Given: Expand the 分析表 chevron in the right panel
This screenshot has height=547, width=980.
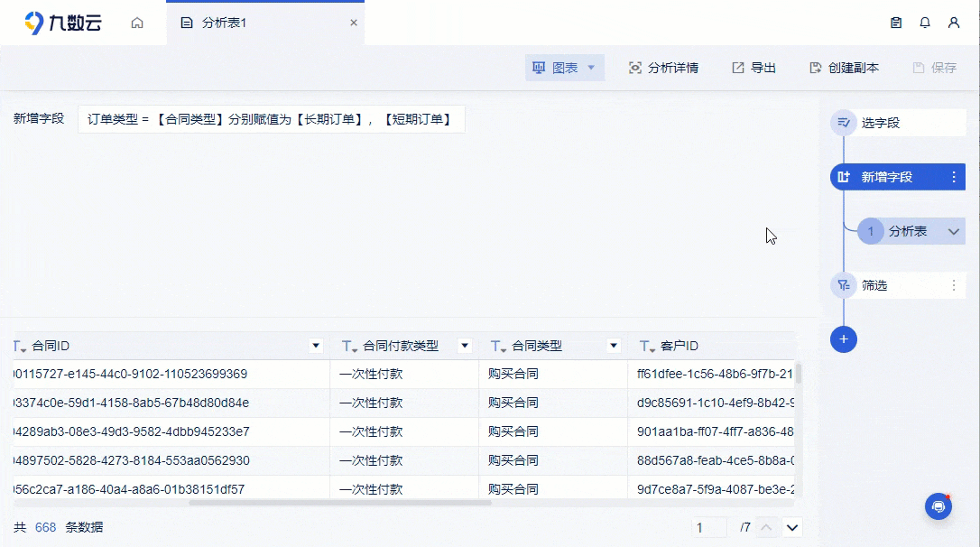Looking at the screenshot, I should click(953, 231).
